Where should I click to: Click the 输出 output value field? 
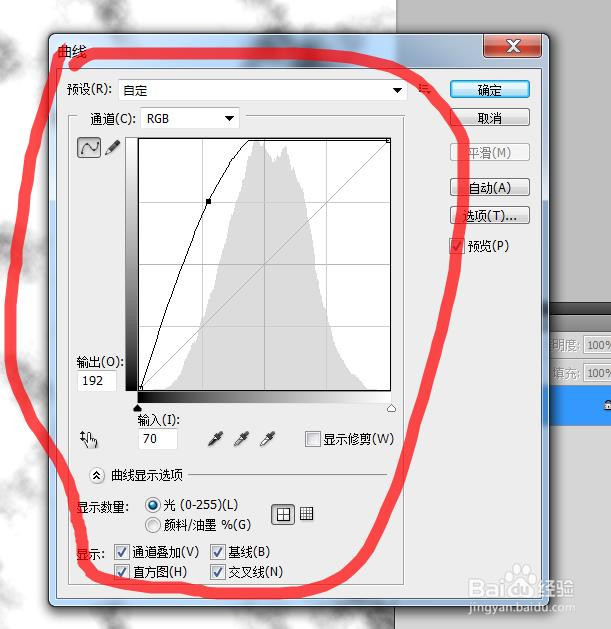[97, 381]
